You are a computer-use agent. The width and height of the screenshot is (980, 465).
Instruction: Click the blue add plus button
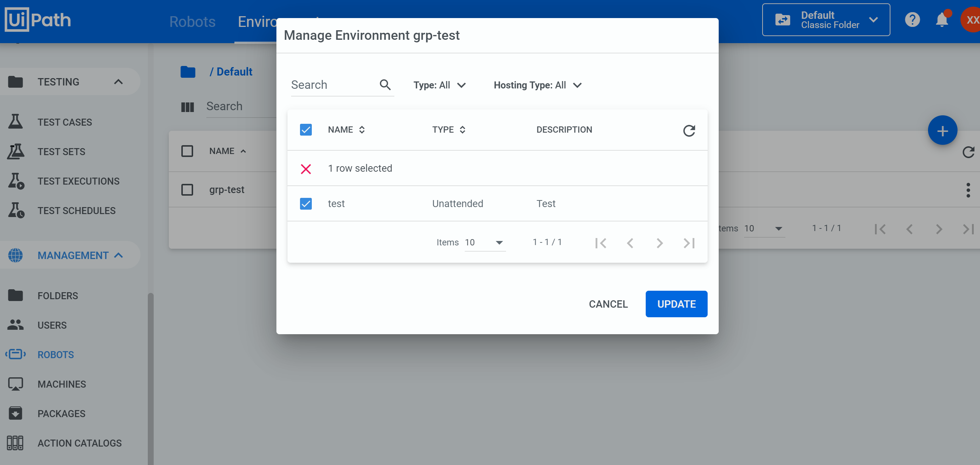[942, 130]
